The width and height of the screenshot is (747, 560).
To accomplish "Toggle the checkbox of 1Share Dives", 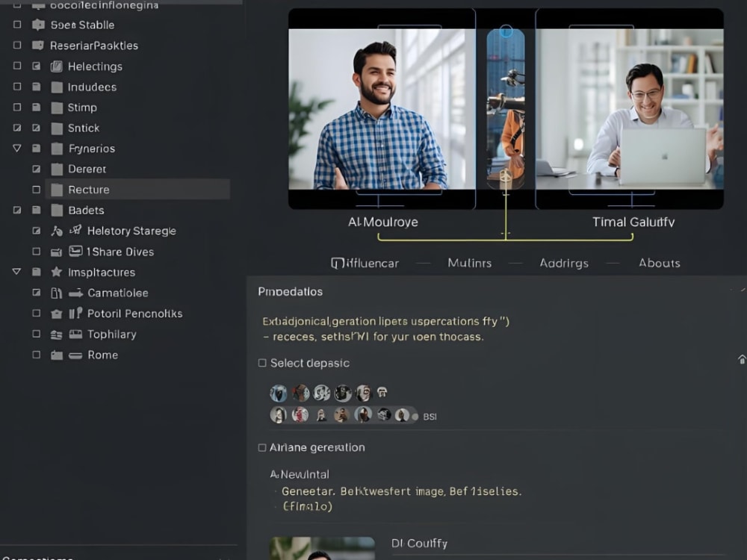I will (x=36, y=251).
